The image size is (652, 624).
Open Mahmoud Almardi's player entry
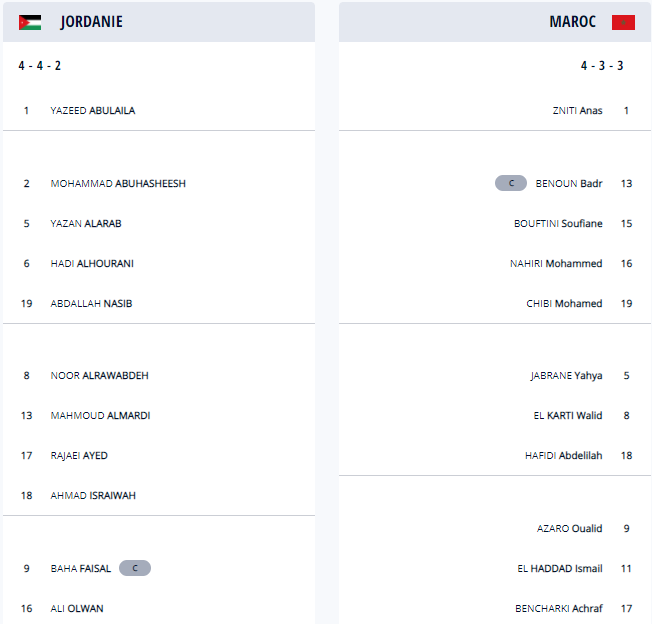point(100,416)
